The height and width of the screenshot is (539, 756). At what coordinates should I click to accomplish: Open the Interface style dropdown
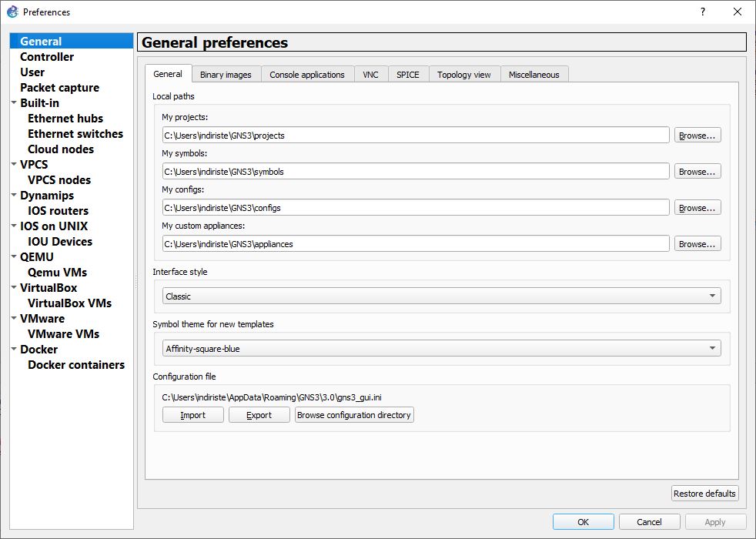[442, 296]
